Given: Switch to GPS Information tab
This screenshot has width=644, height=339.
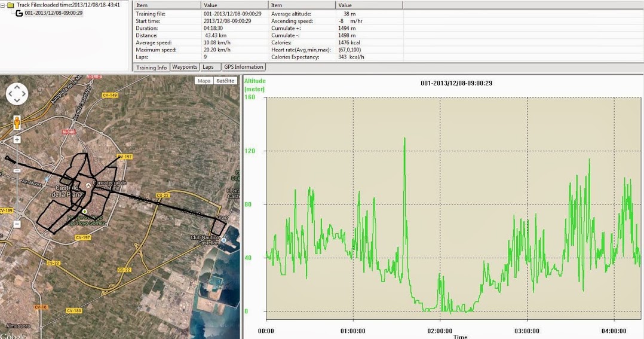Looking at the screenshot, I should point(243,67).
